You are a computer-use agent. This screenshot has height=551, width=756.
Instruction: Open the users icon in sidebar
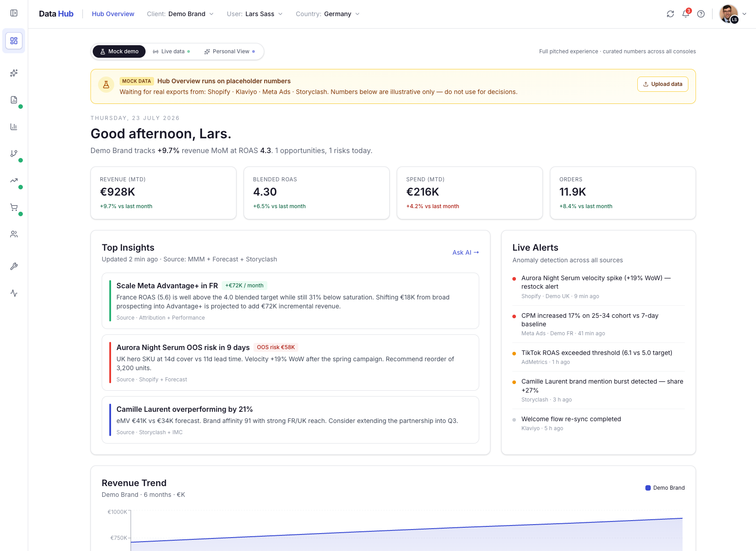[x=14, y=234]
